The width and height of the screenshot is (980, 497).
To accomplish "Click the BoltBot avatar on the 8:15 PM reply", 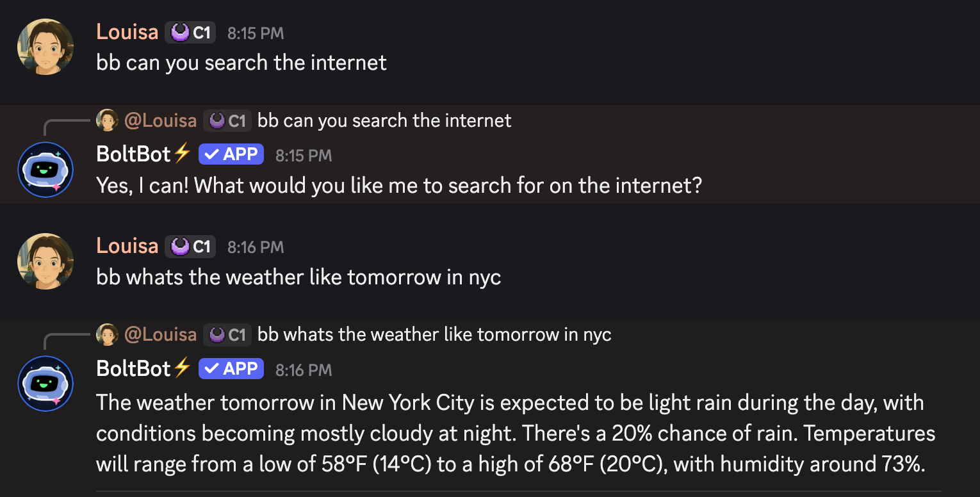I will (45, 170).
